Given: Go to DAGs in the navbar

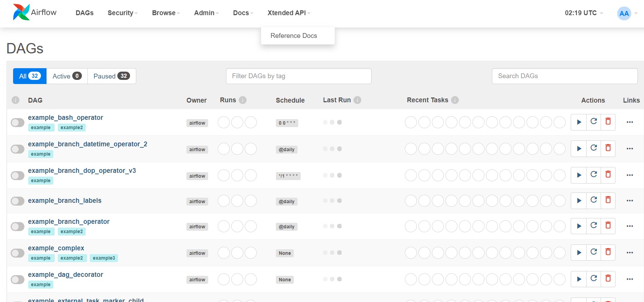Looking at the screenshot, I should (85, 13).
